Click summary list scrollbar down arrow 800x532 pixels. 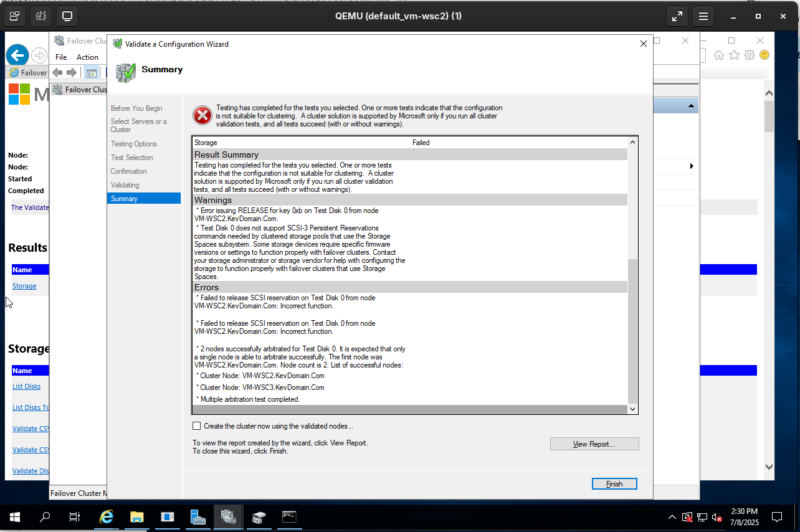[633, 409]
